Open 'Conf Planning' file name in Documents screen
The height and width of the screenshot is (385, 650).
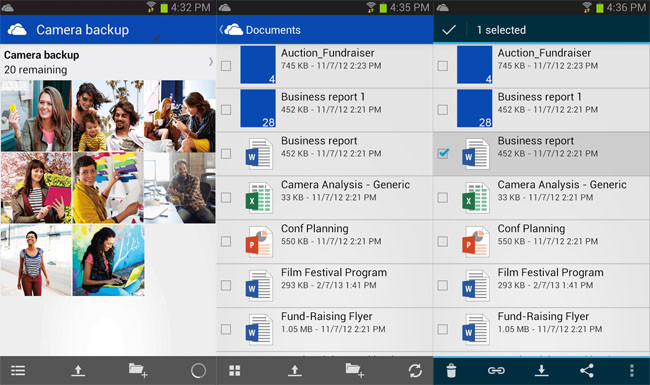(x=315, y=228)
